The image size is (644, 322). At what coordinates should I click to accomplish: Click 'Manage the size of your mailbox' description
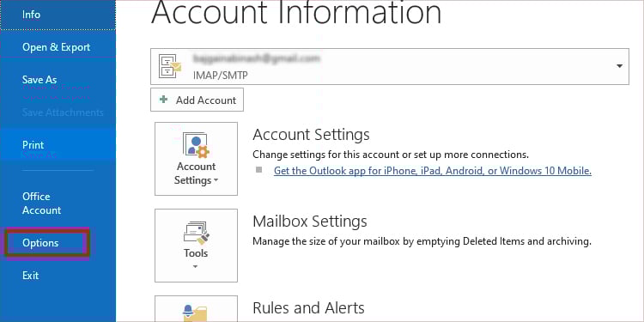pos(422,241)
